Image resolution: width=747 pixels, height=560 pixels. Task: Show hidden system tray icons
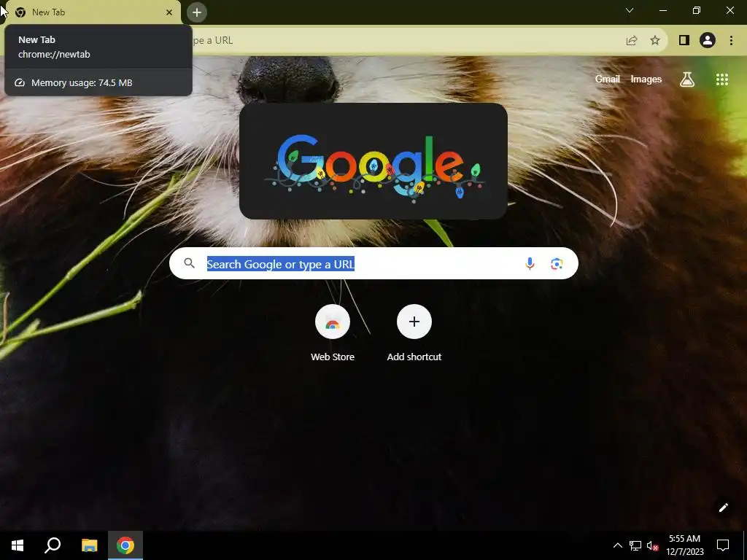coord(617,545)
